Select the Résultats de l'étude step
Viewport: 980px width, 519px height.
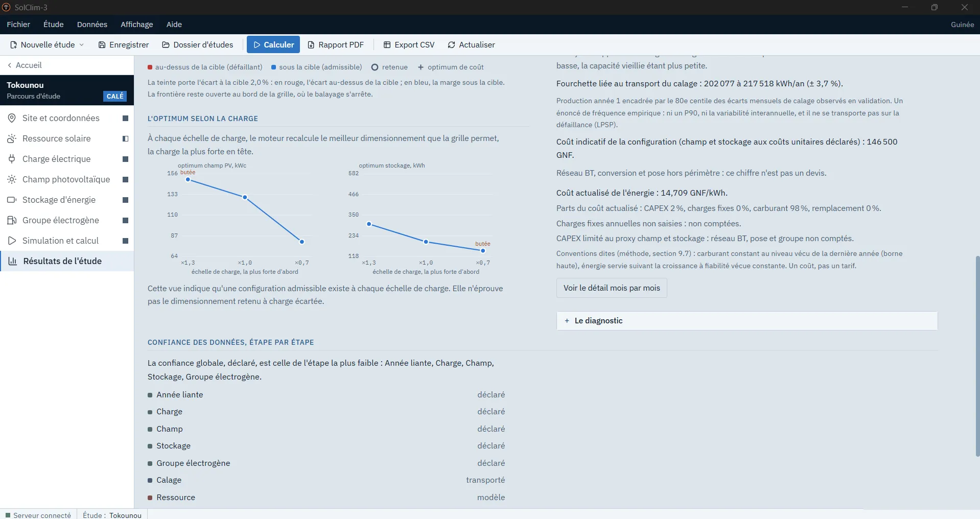tap(67, 261)
